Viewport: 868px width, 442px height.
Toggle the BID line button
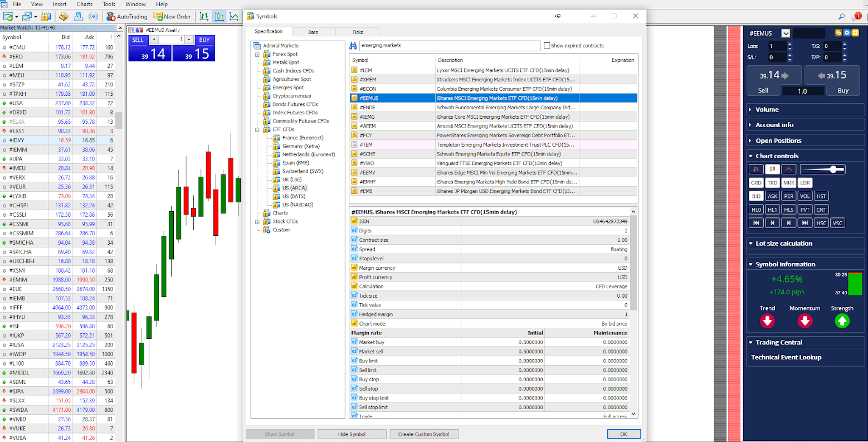pyautogui.click(x=756, y=196)
